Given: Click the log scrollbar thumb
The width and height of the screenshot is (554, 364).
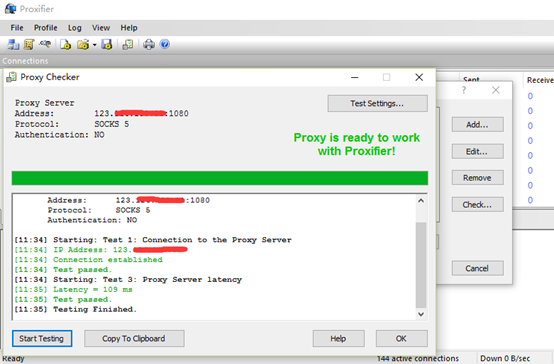Looking at the screenshot, I should tap(421, 265).
